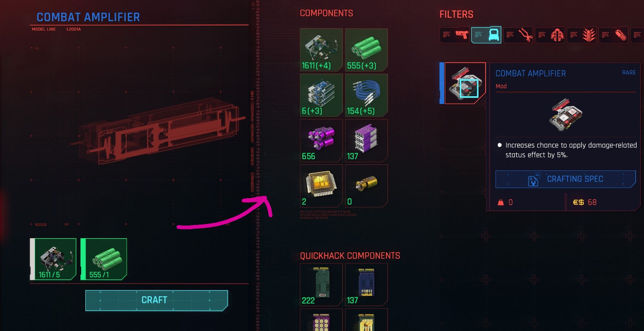Select the ranged weapons pistol filter
The width and height of the screenshot is (644, 331).
454,35
